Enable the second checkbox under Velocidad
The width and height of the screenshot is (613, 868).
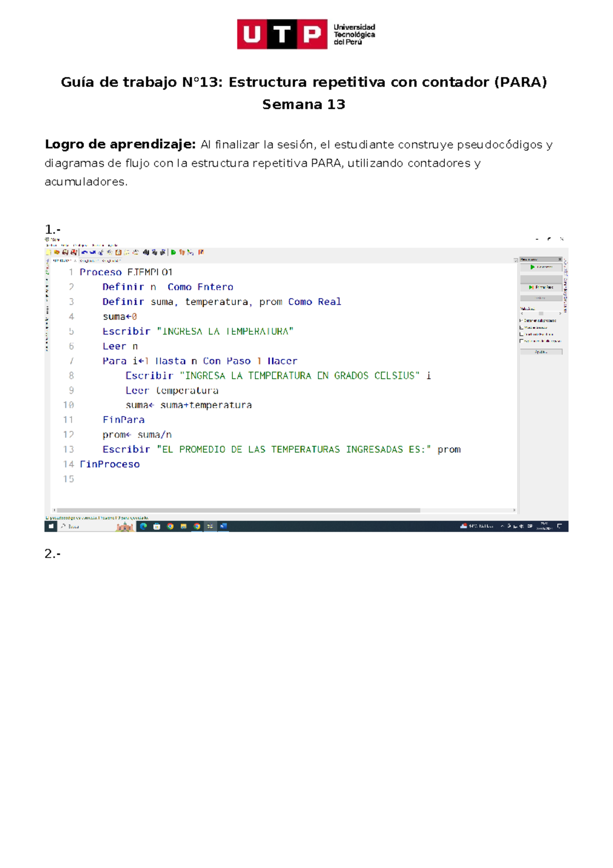click(x=522, y=327)
